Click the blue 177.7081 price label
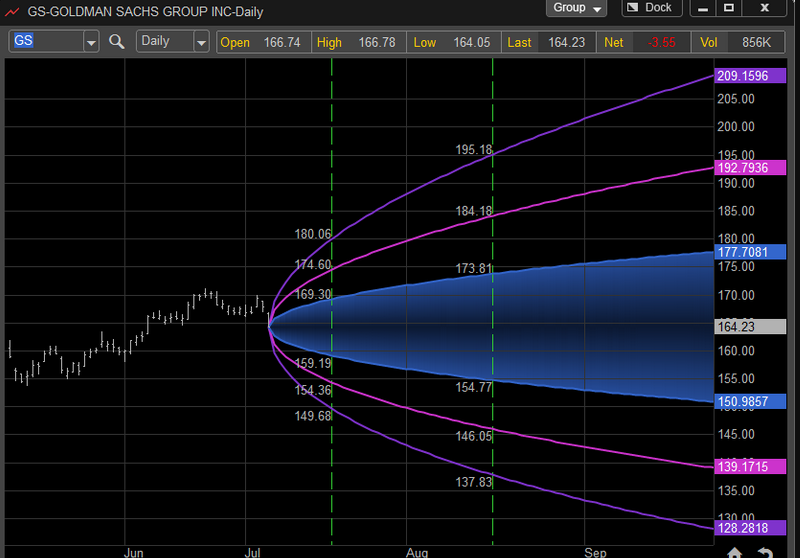The image size is (800, 558). (x=750, y=252)
